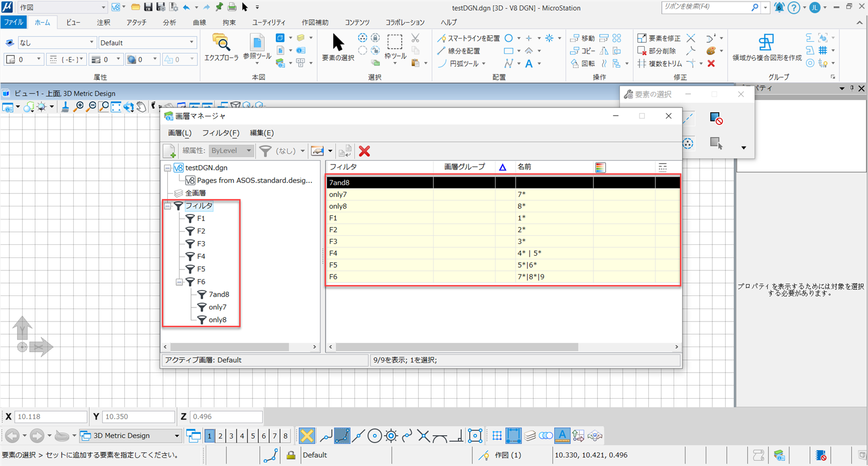Switch to the ビュー ribbon tab

click(73, 22)
